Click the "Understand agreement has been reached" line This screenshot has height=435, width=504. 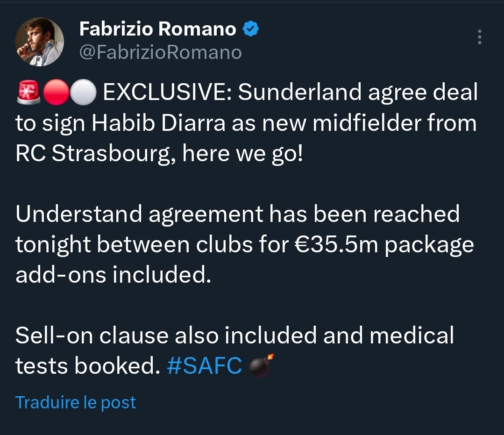coord(237,214)
